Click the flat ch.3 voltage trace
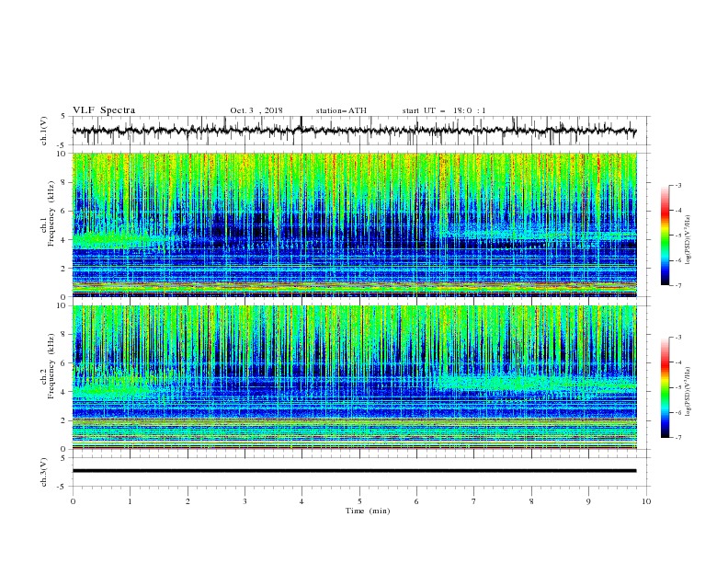The image size is (728, 563). (x=354, y=471)
